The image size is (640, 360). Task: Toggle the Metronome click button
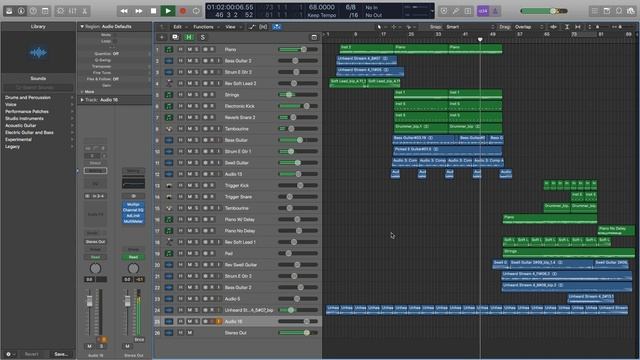point(495,11)
